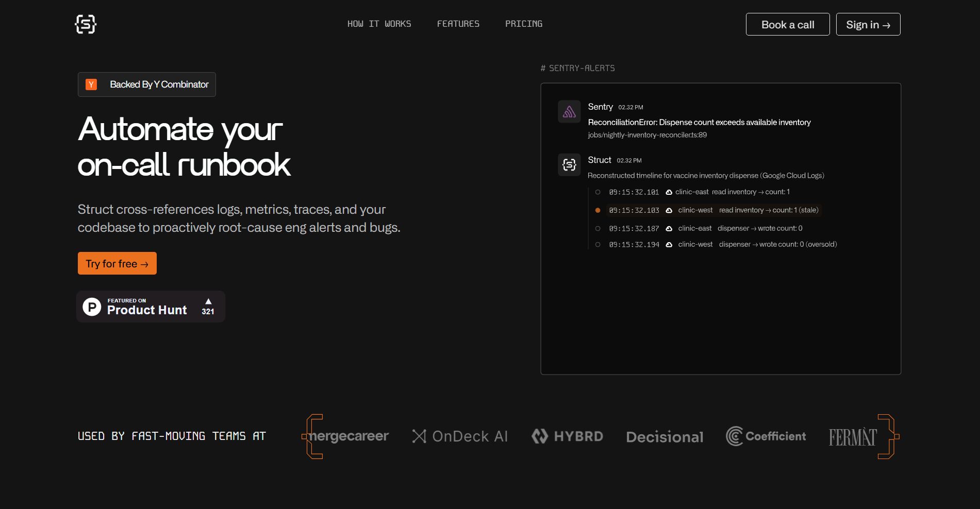Click the mergecareer logo
This screenshot has height=509, width=980.
348,436
